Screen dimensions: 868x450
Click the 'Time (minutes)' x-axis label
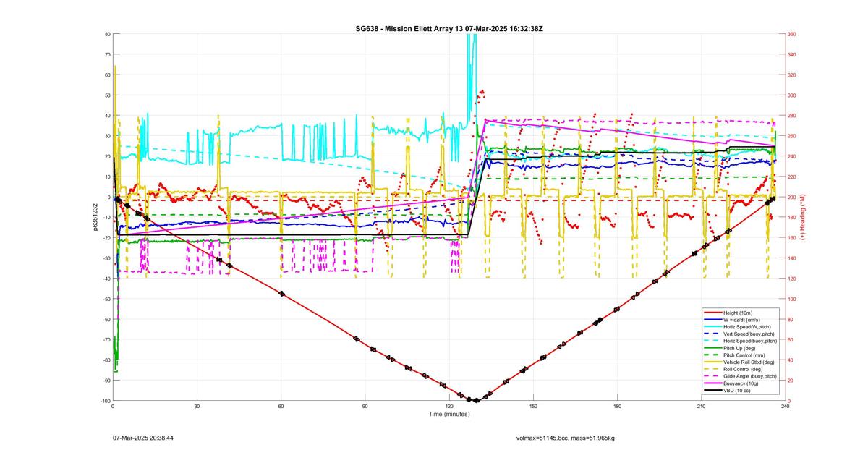(x=448, y=414)
